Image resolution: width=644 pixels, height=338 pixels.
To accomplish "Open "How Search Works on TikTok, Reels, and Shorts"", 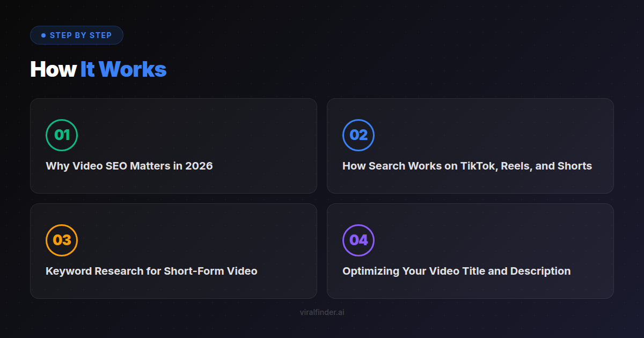I will (x=467, y=166).
